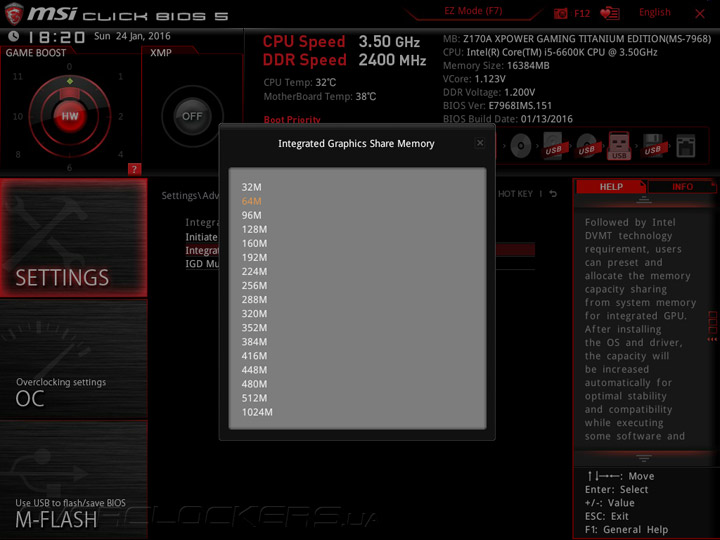The width and height of the screenshot is (720, 540).
Task: Click the MSI dragon logo
Action: [x=14, y=14]
